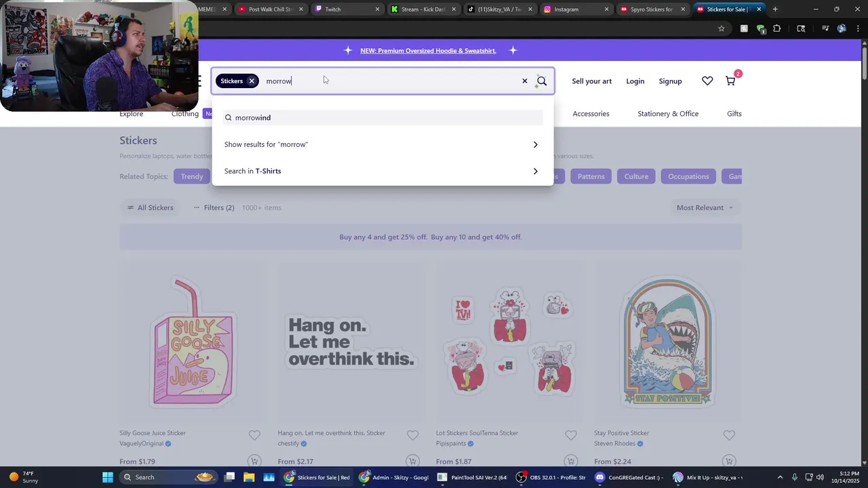Open Chrome three-dot menu
Viewport: 868px width, 488px height.
coord(856,28)
